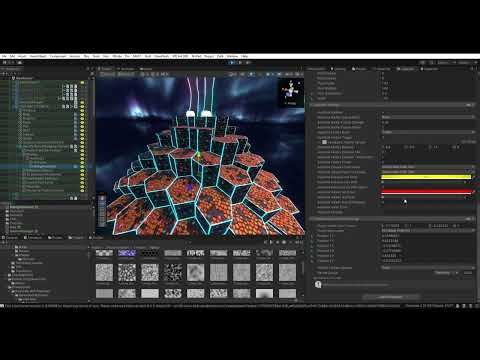480x360 pixels.
Task: Open the Window menu
Action: point(232,56)
